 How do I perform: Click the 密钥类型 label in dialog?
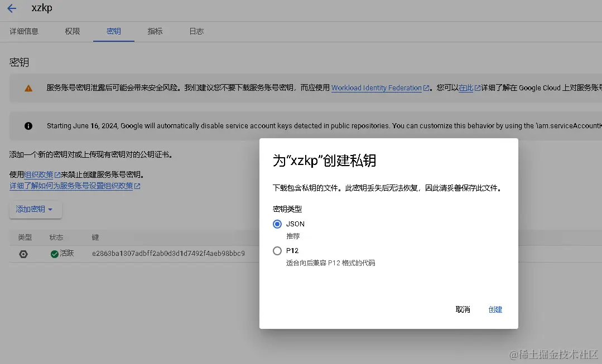(x=287, y=209)
